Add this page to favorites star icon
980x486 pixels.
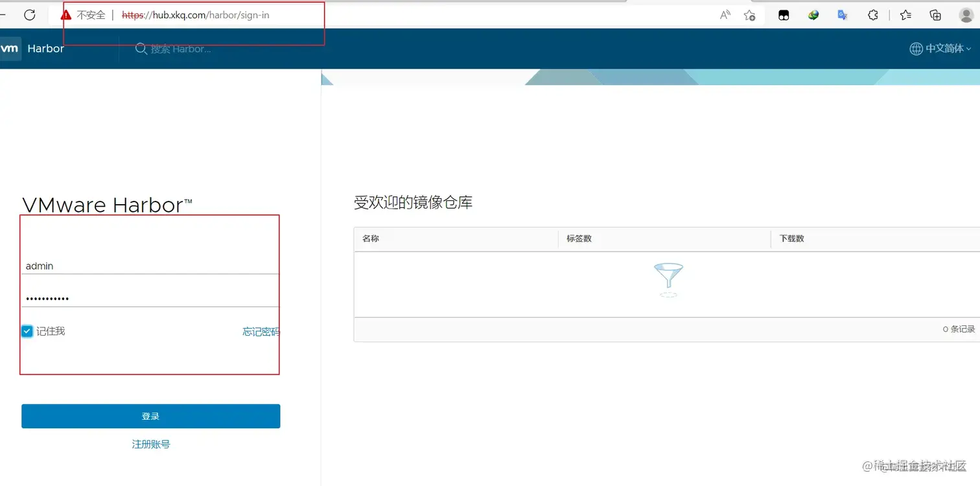point(750,15)
